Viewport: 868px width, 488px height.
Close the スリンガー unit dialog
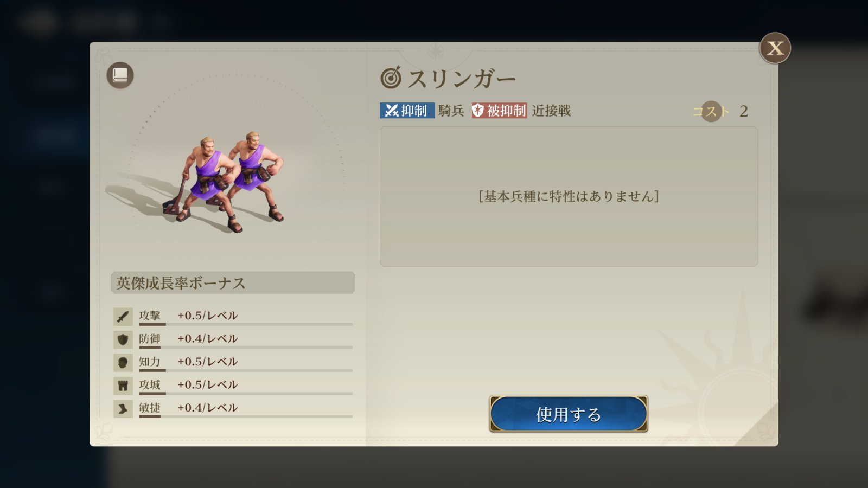(775, 48)
